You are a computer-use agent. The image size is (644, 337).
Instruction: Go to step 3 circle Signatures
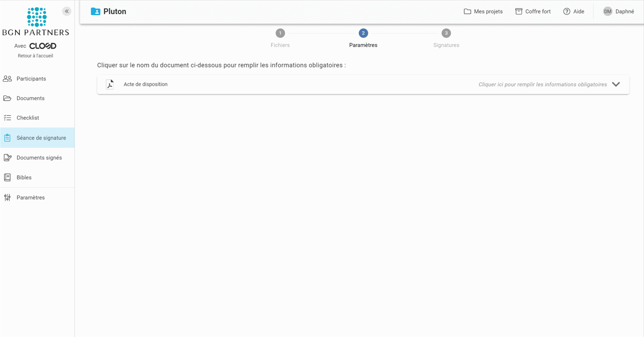point(446,33)
